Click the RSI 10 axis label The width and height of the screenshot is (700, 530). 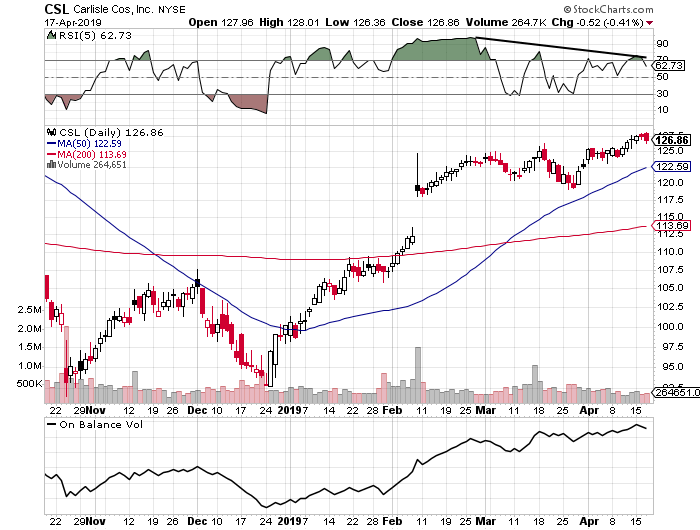pos(662,110)
